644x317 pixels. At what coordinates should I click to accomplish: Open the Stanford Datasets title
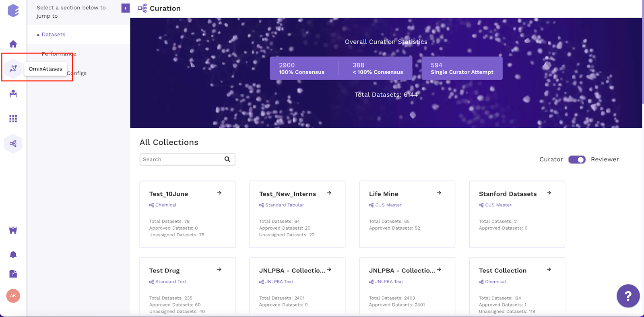tap(508, 194)
